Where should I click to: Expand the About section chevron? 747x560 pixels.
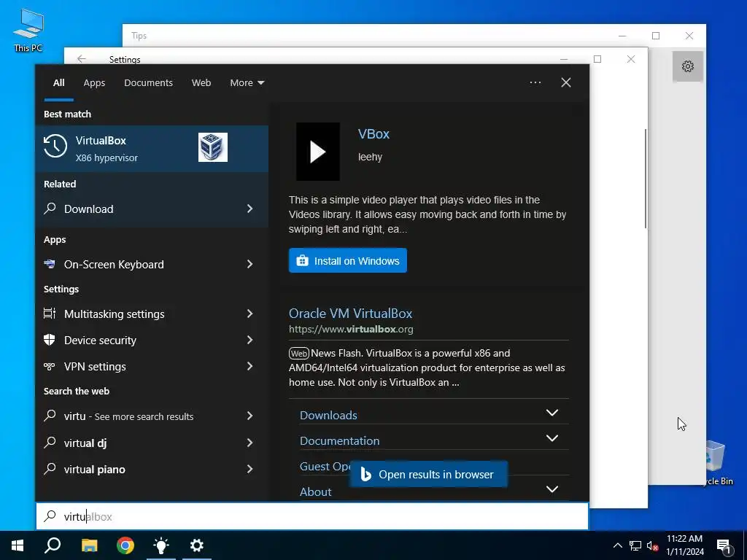551,489
